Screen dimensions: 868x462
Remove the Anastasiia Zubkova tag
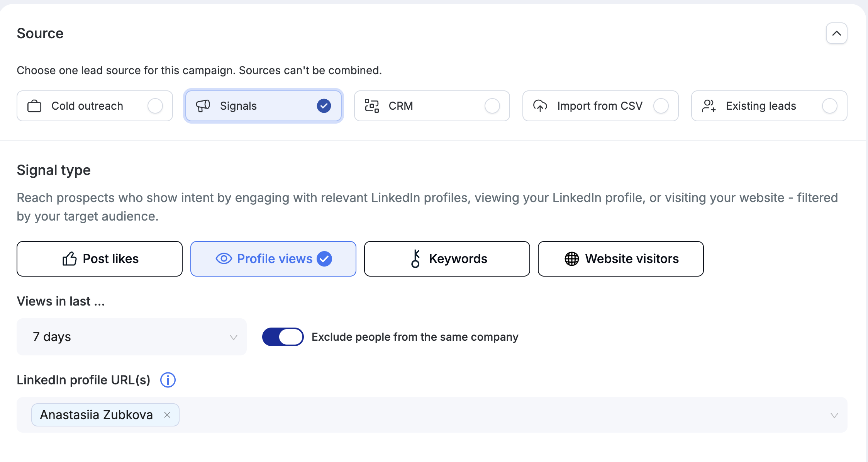pyautogui.click(x=167, y=415)
